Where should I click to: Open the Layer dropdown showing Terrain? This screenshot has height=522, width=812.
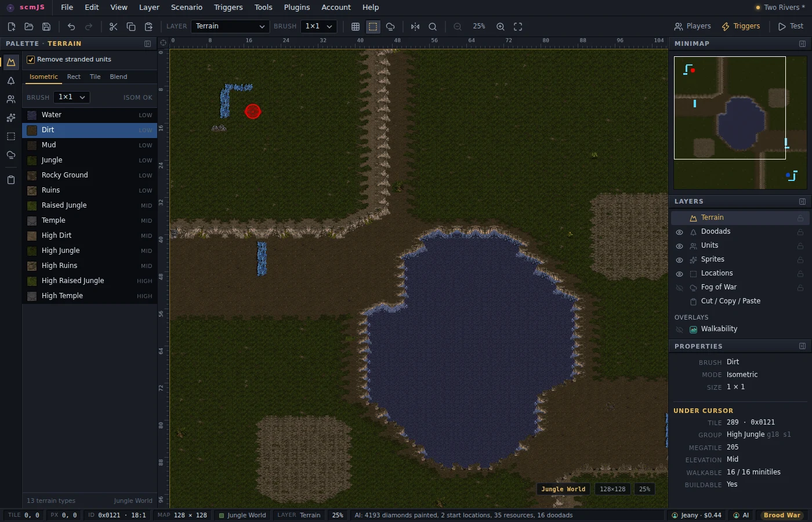230,27
